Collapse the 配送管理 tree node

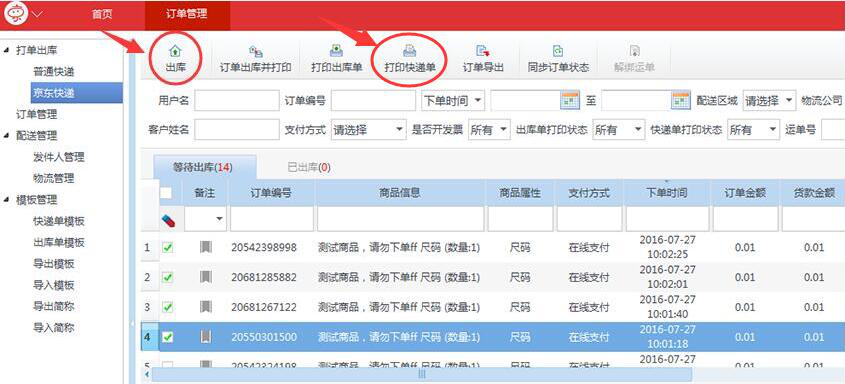(x=6, y=136)
